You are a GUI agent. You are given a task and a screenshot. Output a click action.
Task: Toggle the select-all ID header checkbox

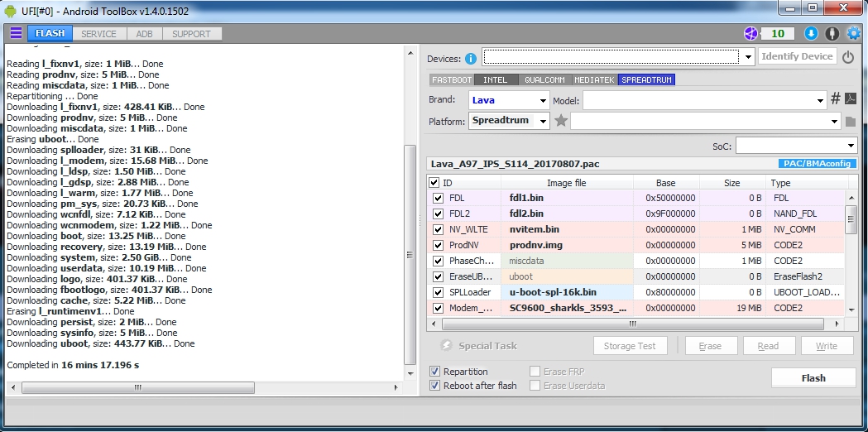coord(434,182)
